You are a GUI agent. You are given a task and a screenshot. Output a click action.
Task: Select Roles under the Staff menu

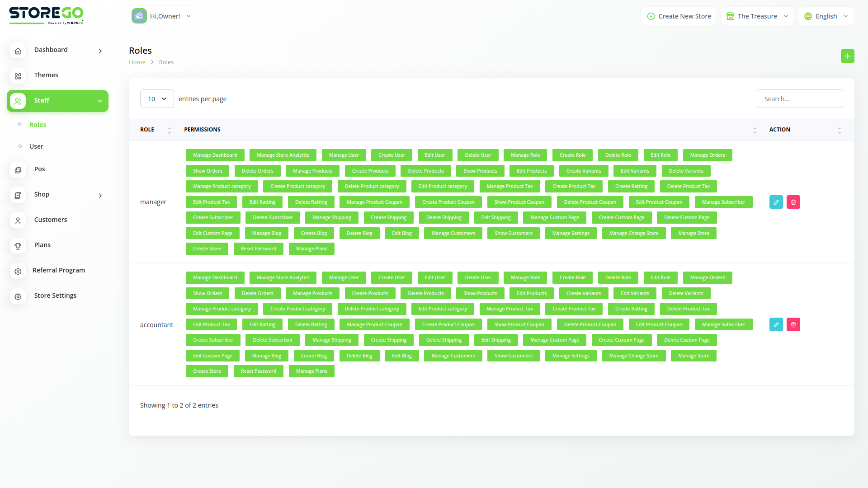[38, 125]
